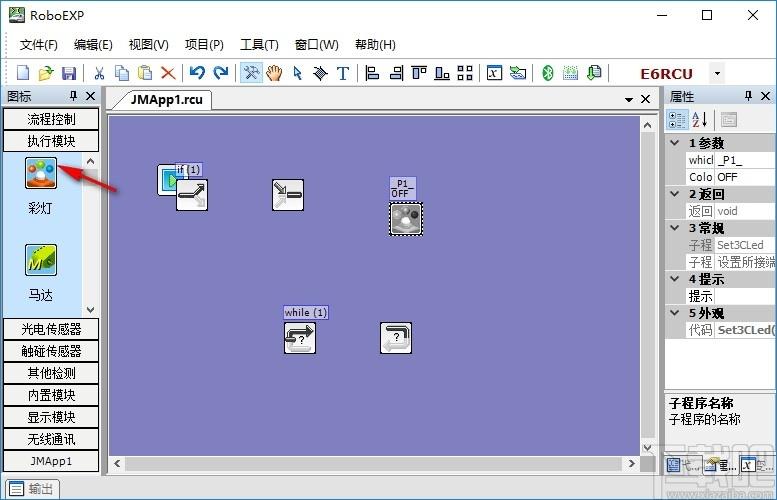
Task: Open the 工具(T) menu
Action: pyautogui.click(x=259, y=45)
